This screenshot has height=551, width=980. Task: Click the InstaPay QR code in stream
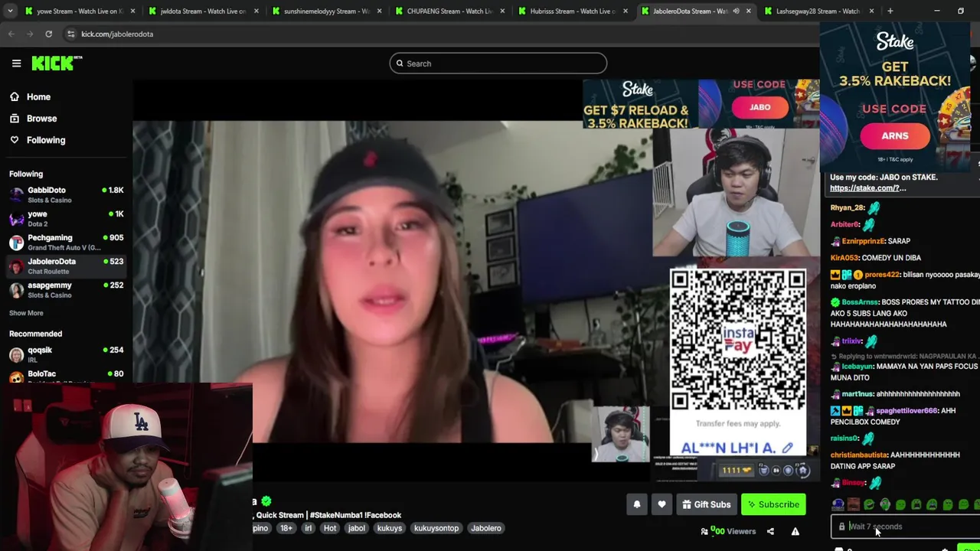pyautogui.click(x=738, y=339)
